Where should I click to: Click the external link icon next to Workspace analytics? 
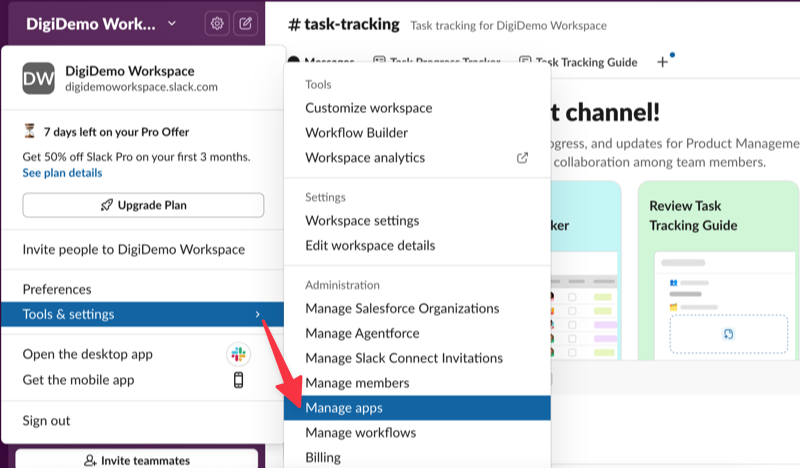click(x=521, y=158)
